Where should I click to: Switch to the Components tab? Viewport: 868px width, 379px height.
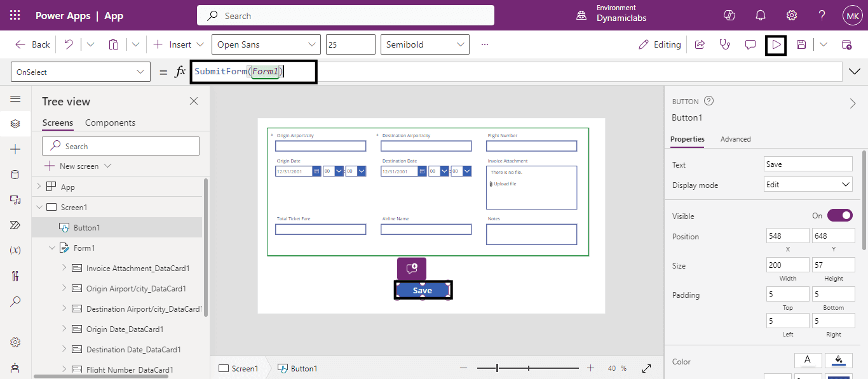tap(110, 123)
